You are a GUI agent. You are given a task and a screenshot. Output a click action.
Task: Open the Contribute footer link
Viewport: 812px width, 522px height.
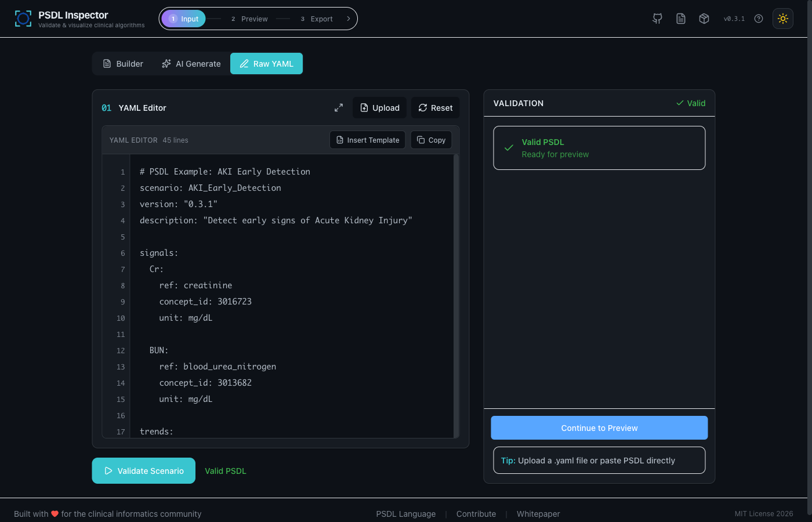476,514
